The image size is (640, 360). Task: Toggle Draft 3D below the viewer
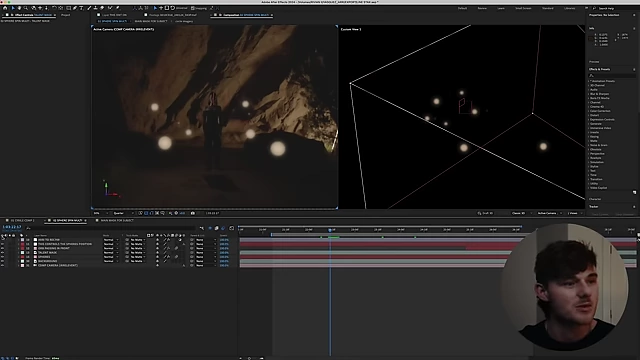click(485, 213)
